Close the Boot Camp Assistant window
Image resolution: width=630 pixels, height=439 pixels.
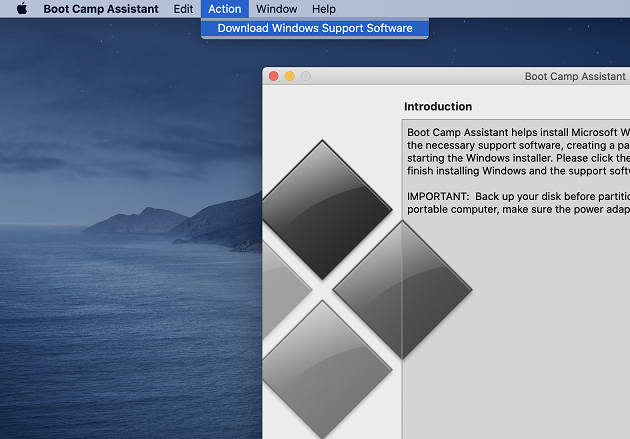pyautogui.click(x=274, y=76)
